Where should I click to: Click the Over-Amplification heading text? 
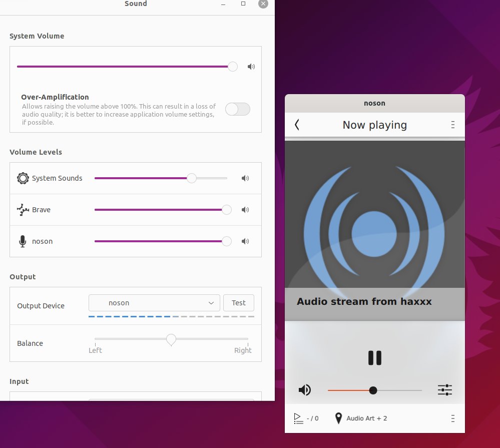click(55, 97)
